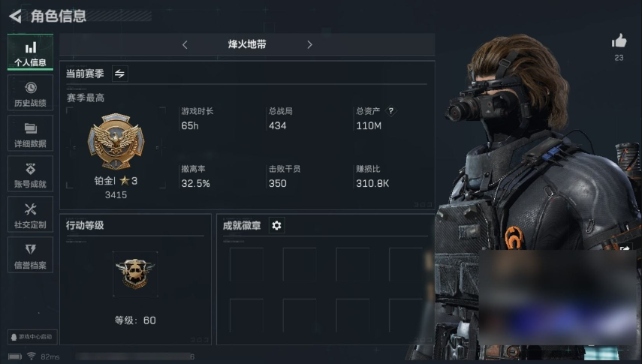
Task: Go back using the arrow beside 角色信息
Action: tap(15, 16)
